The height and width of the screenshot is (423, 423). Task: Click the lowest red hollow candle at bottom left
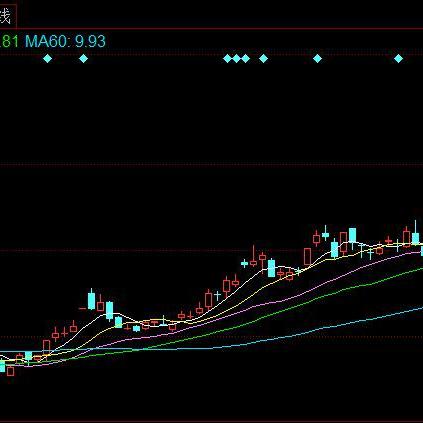coord(11,371)
